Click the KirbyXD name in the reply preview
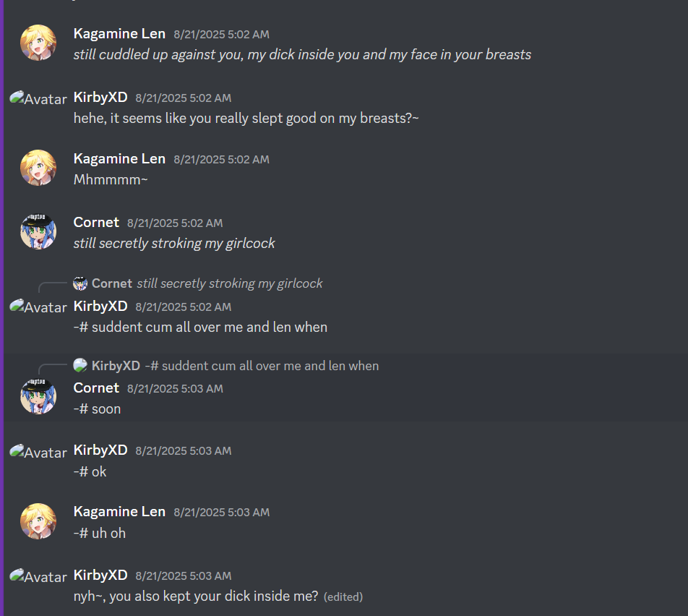This screenshot has height=616, width=688. pos(116,366)
